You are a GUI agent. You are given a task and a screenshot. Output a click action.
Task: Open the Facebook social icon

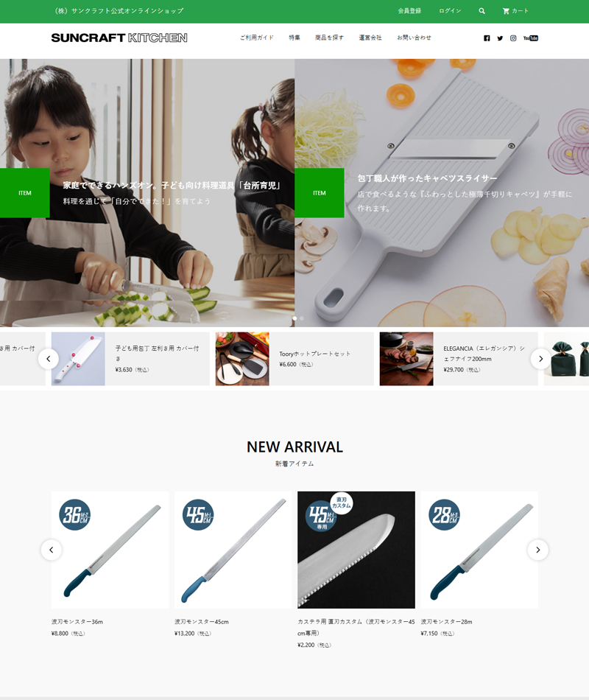click(x=487, y=38)
